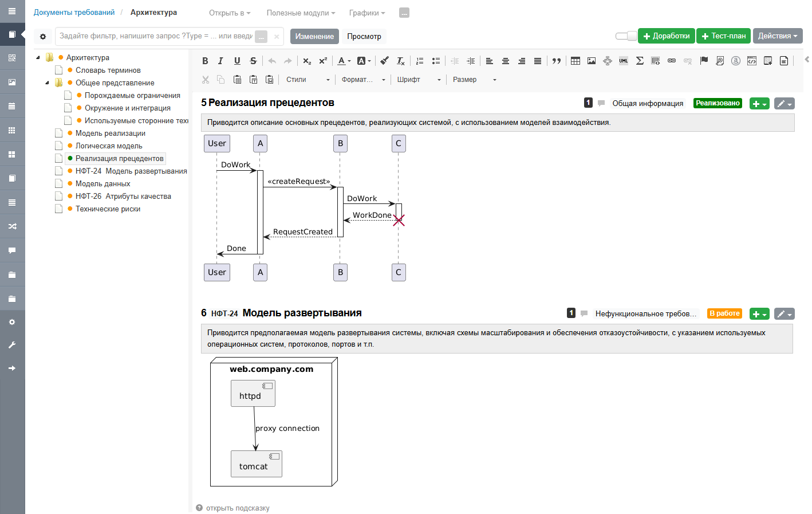812x514 pixels.
Task: Open comments for Реализация прецедентов section
Action: tap(601, 103)
